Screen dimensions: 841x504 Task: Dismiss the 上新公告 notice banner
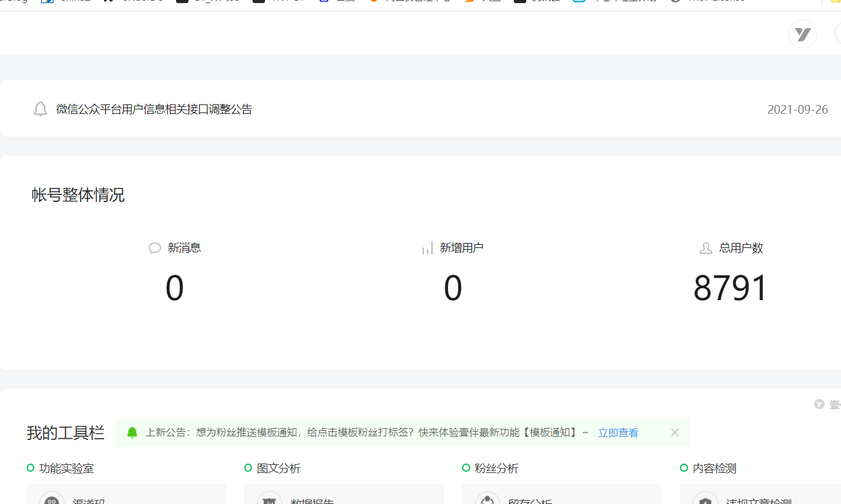[x=675, y=433]
